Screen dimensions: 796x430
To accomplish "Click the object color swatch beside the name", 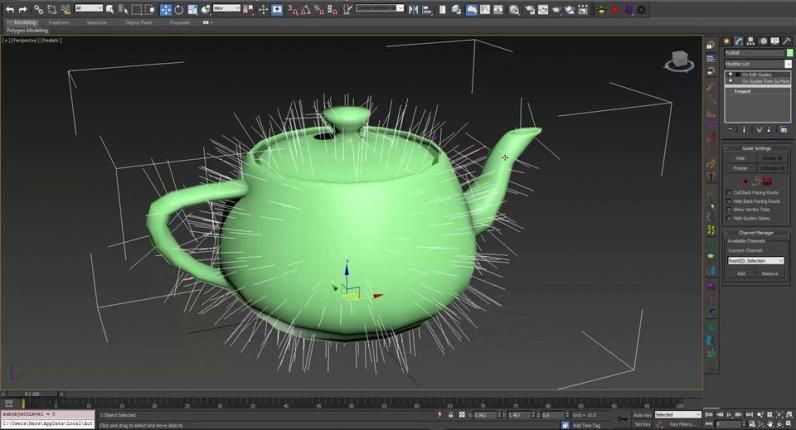I will 787,52.
